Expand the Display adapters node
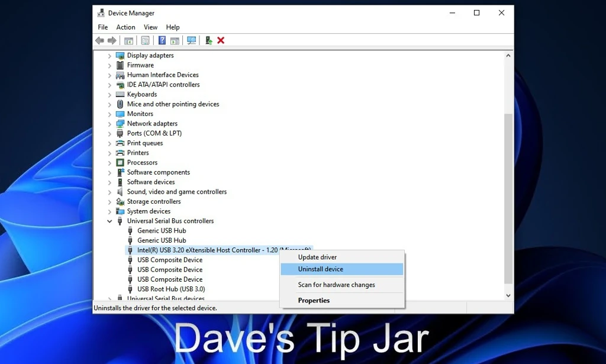 point(109,56)
